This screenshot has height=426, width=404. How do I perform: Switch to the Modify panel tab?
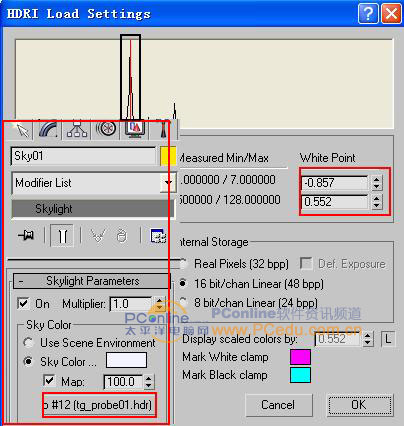pos(49,130)
